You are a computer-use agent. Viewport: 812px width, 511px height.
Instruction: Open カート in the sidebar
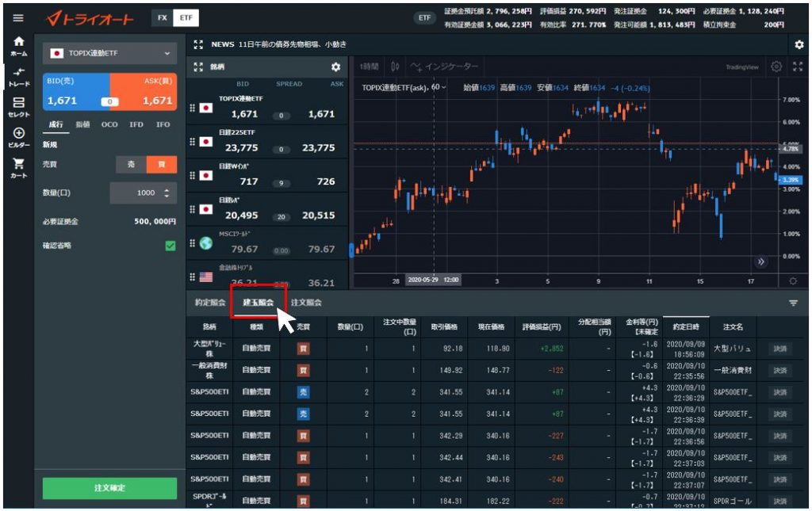coord(19,169)
